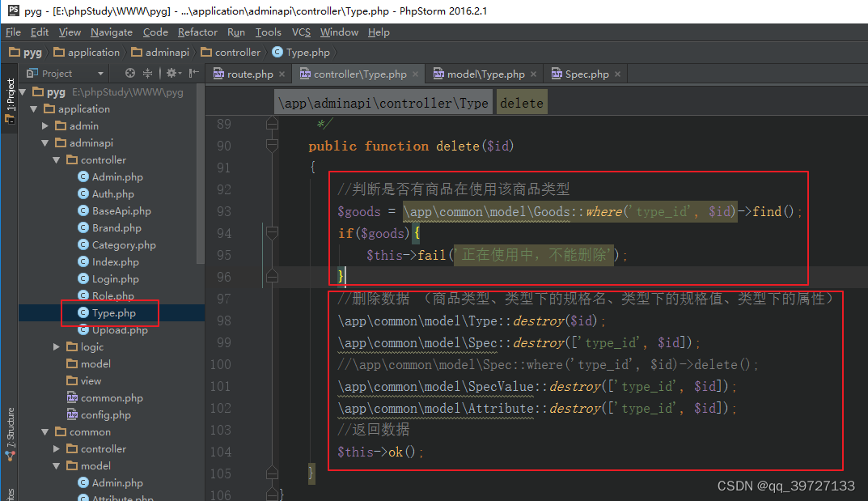Screen dimensions: 868x501
Task: Click the delete method breadcrumb above editor
Action: coord(522,103)
